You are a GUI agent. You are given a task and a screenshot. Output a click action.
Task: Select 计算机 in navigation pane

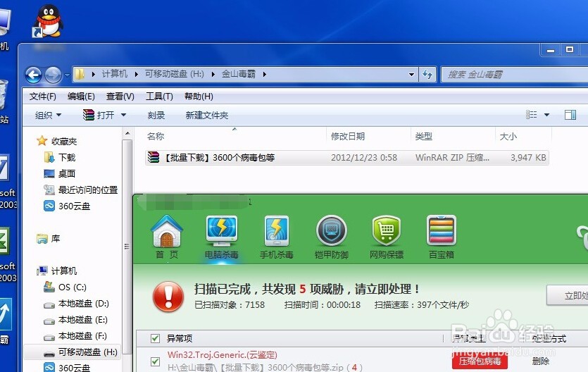(x=57, y=271)
